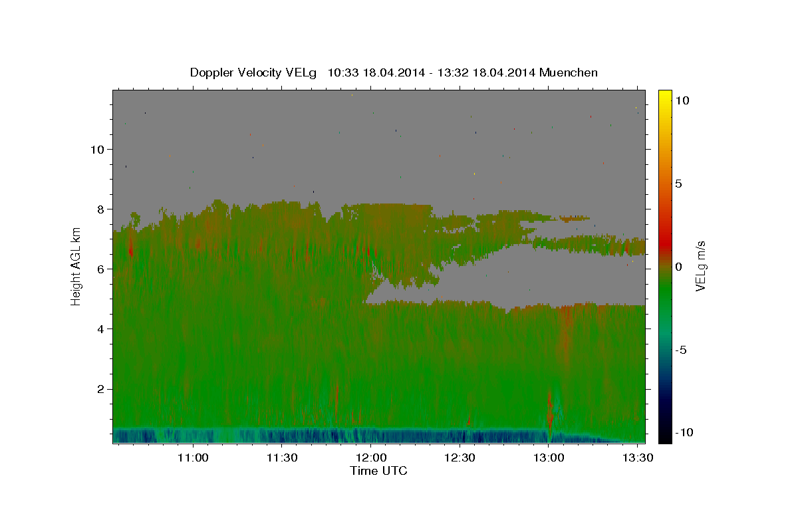The height and width of the screenshot is (532, 798).
Task: Click the 'Height AGL km' axis label
Action: point(76,267)
